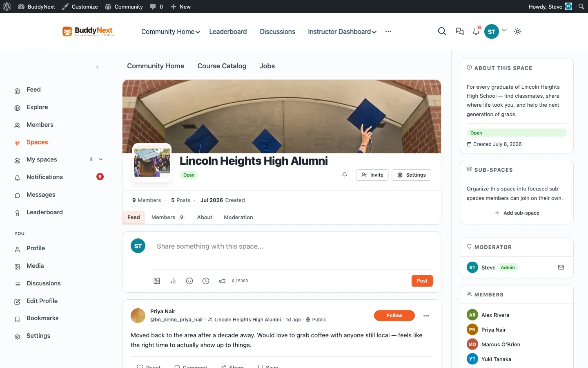Open Howdy, Steve account menu
The height and width of the screenshot is (368, 588).
(550, 7)
